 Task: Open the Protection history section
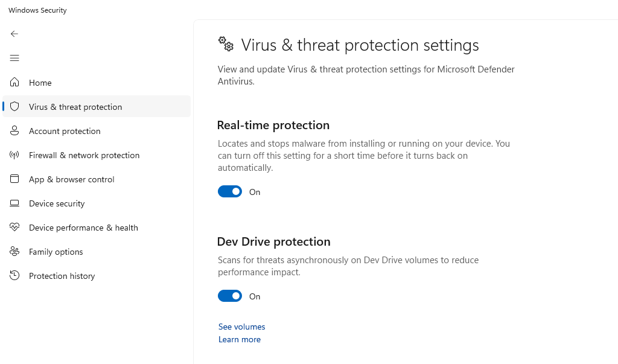point(62,276)
